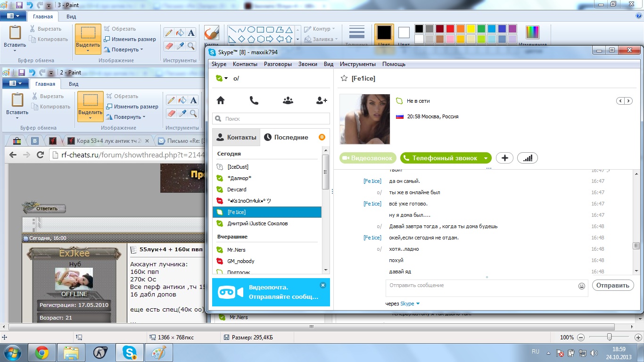Click the Отправить сообщение message input box
This screenshot has height=362, width=644.
[x=487, y=288]
